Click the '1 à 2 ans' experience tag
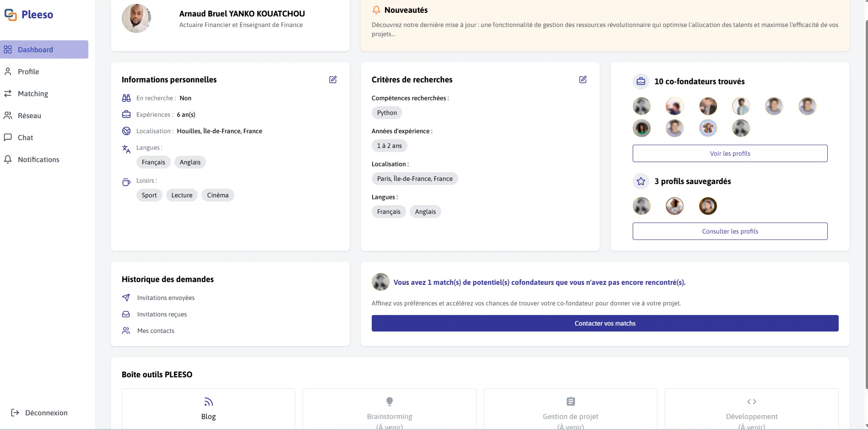Screen dimensions: 868x430 point(389,146)
